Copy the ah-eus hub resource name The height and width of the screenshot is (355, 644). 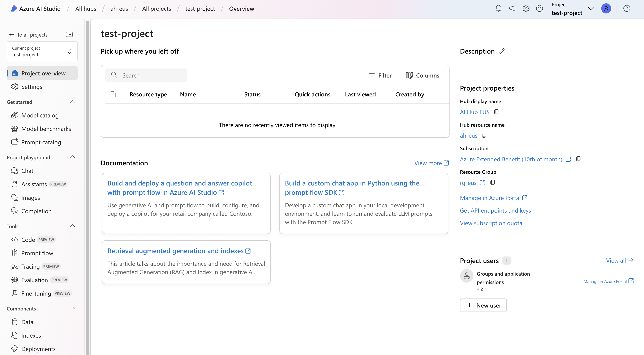point(484,135)
